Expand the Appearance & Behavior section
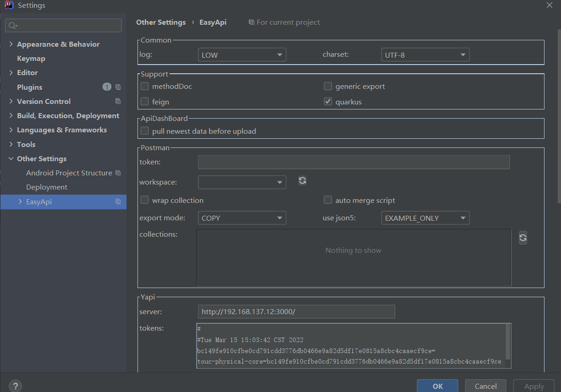 pyautogui.click(x=11, y=44)
